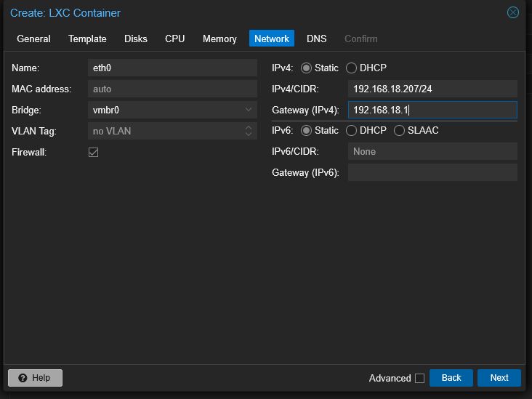The height and width of the screenshot is (399, 532).
Task: Switch to the General tab
Action: click(33, 39)
